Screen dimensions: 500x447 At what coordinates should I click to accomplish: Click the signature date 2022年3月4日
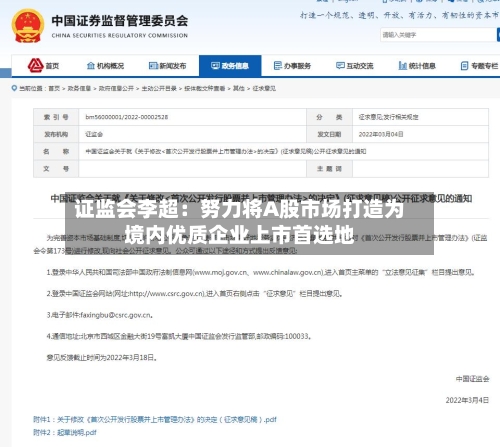pos(467,400)
